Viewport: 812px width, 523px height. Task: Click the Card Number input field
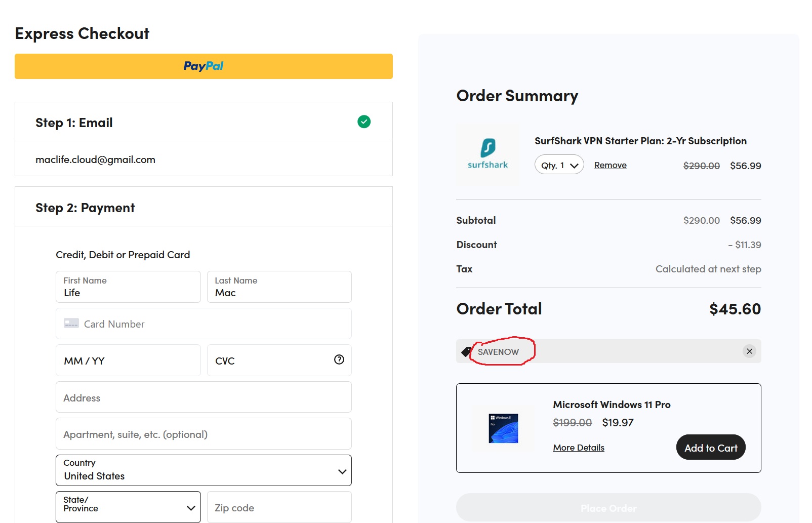click(x=203, y=324)
